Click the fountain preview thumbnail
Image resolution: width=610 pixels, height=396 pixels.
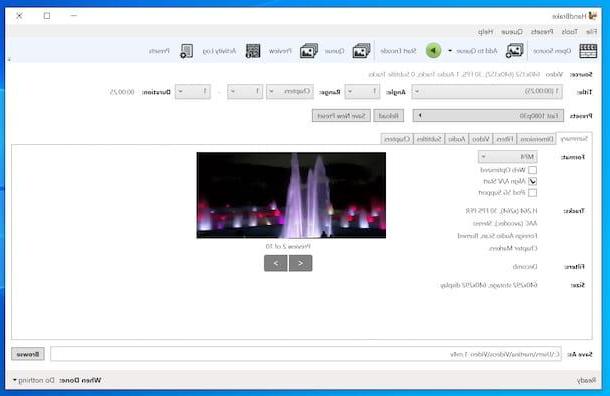pos(291,195)
